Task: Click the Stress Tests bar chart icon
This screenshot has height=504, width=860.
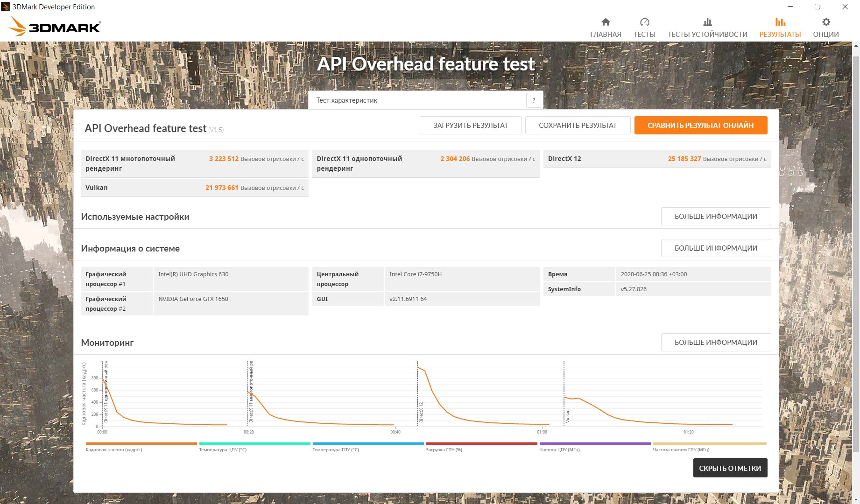Action: click(707, 22)
